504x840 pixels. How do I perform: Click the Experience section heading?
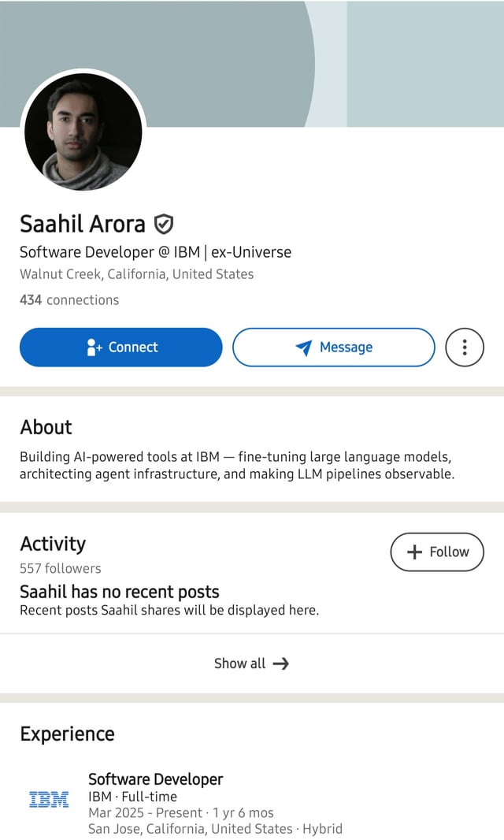[67, 734]
